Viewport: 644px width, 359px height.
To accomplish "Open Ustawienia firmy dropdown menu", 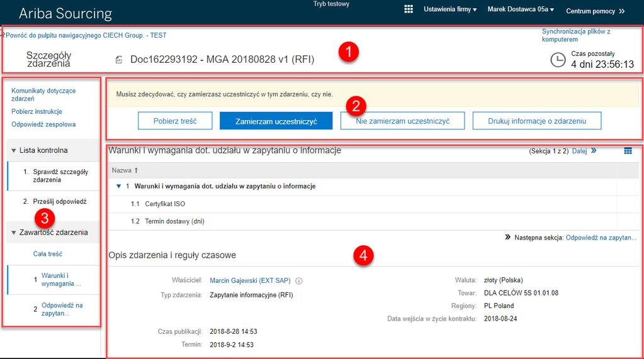I will (x=450, y=9).
